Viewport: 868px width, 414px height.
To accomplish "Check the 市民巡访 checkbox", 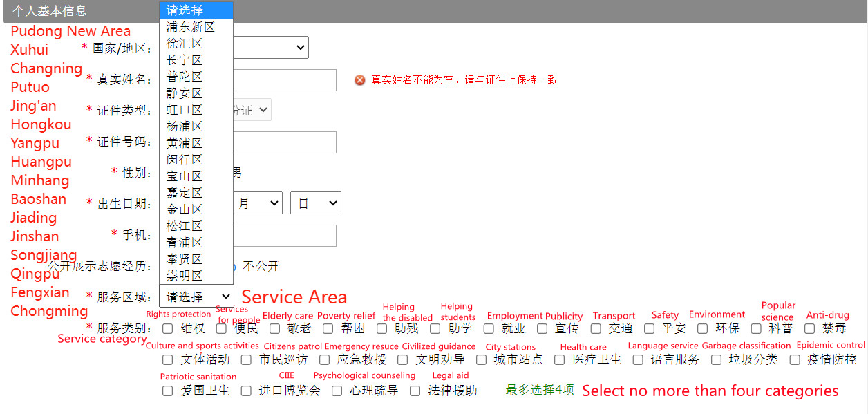I will coord(246,359).
